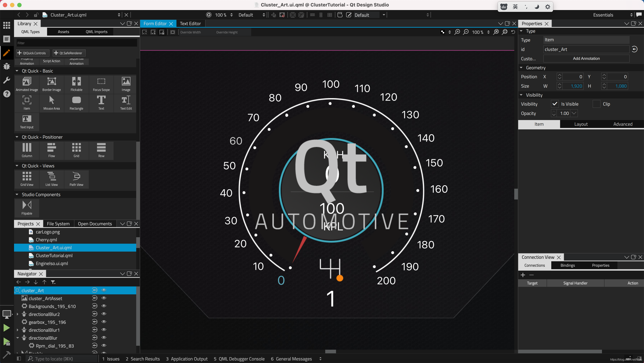Add Qt.SafeRenderer import button
644x363 pixels.
point(69,53)
